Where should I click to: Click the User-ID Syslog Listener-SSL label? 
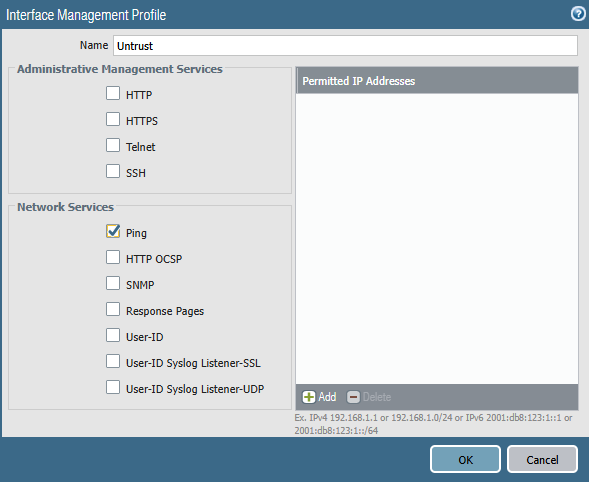point(193,363)
